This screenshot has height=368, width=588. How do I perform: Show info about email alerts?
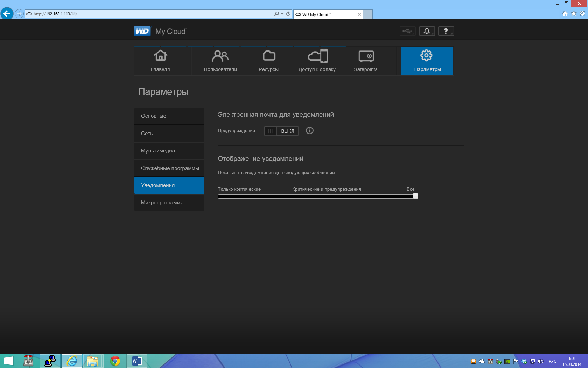click(x=310, y=131)
